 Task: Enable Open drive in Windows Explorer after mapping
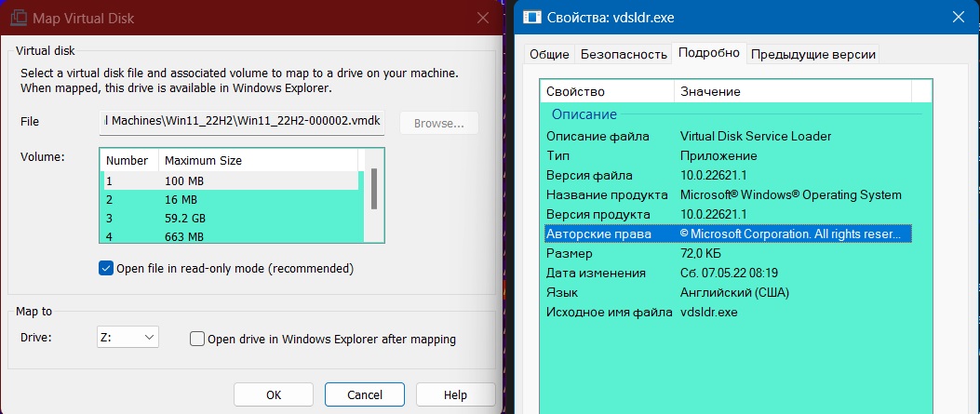[x=197, y=339]
